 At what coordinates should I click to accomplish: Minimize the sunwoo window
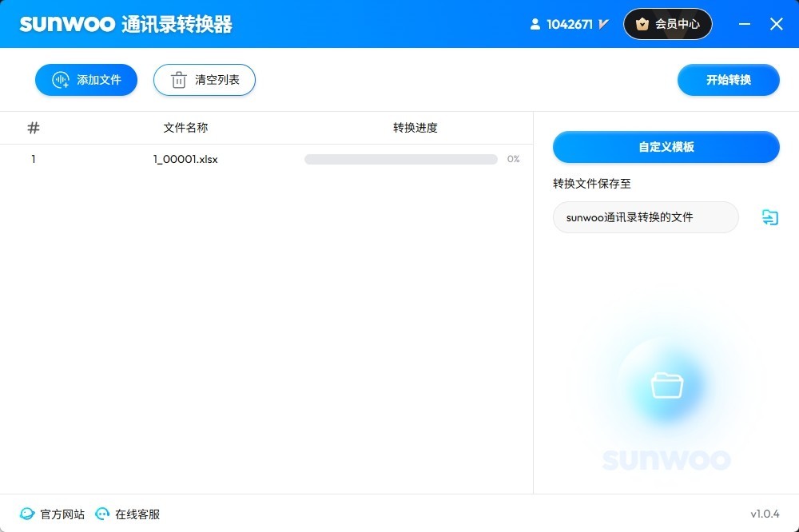pos(745,24)
